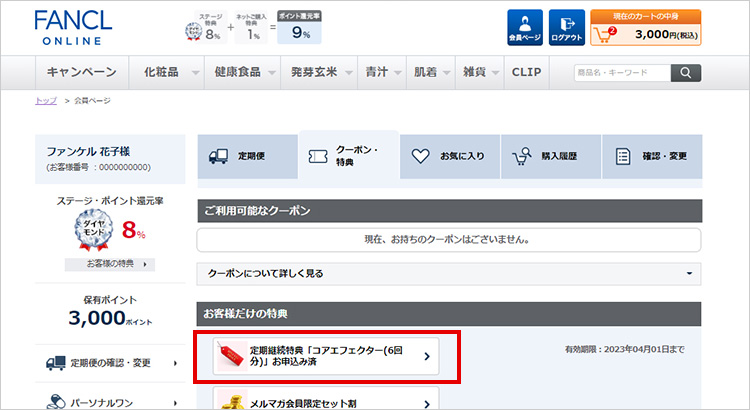
Task: Click the document icon for 確認・変更
Action: [623, 156]
